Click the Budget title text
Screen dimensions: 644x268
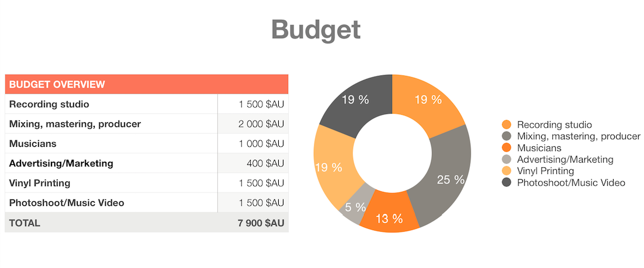tap(316, 29)
